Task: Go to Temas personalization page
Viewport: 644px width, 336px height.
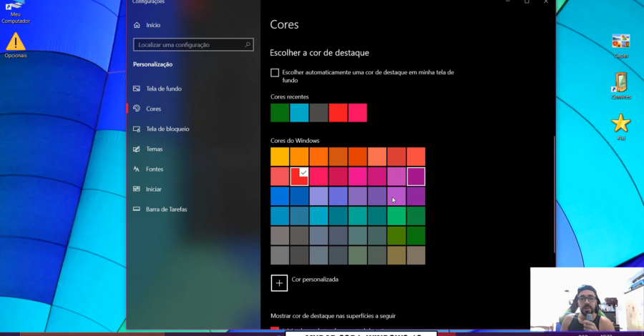Action: pos(155,149)
